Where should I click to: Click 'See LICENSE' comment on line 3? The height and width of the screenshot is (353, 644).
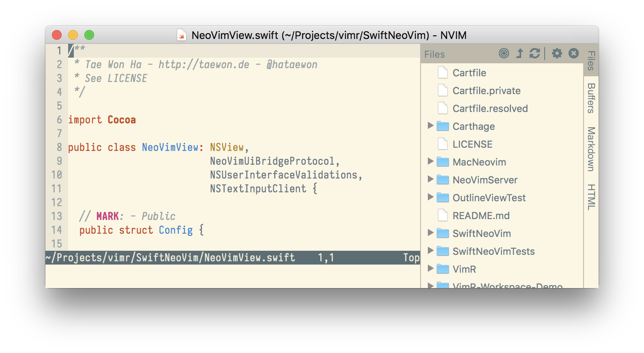click(116, 78)
